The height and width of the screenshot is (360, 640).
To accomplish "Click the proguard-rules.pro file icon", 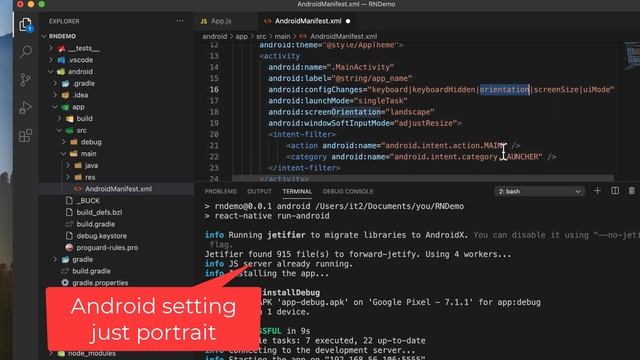I will 69,247.
